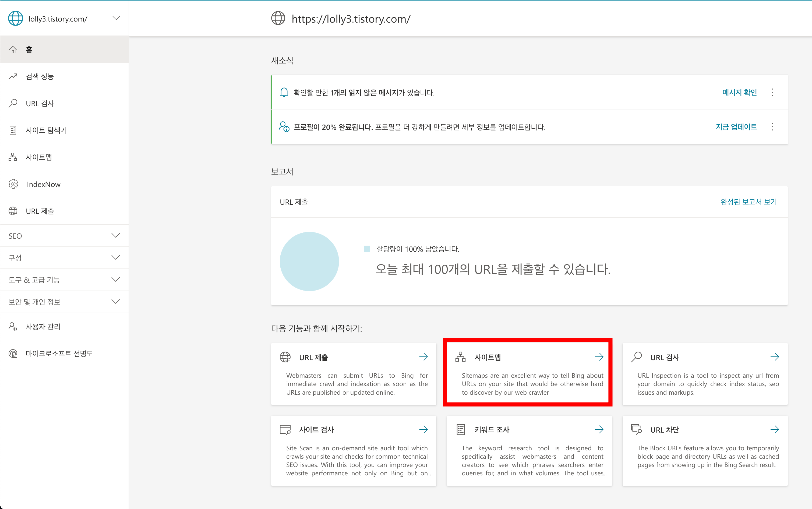
Task: Click 완성된 보고서 보기 link
Action: (749, 202)
